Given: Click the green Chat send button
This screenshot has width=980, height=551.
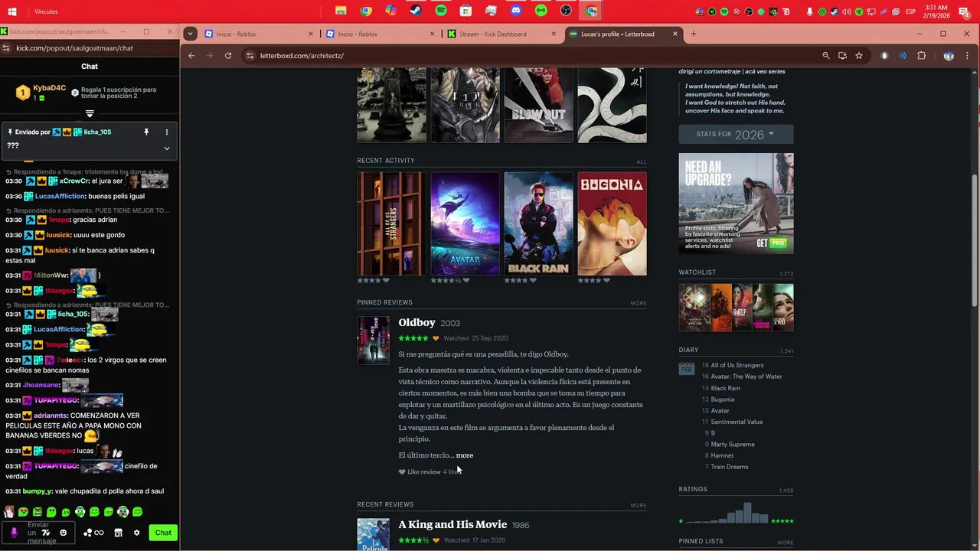Looking at the screenshot, I should (x=163, y=533).
